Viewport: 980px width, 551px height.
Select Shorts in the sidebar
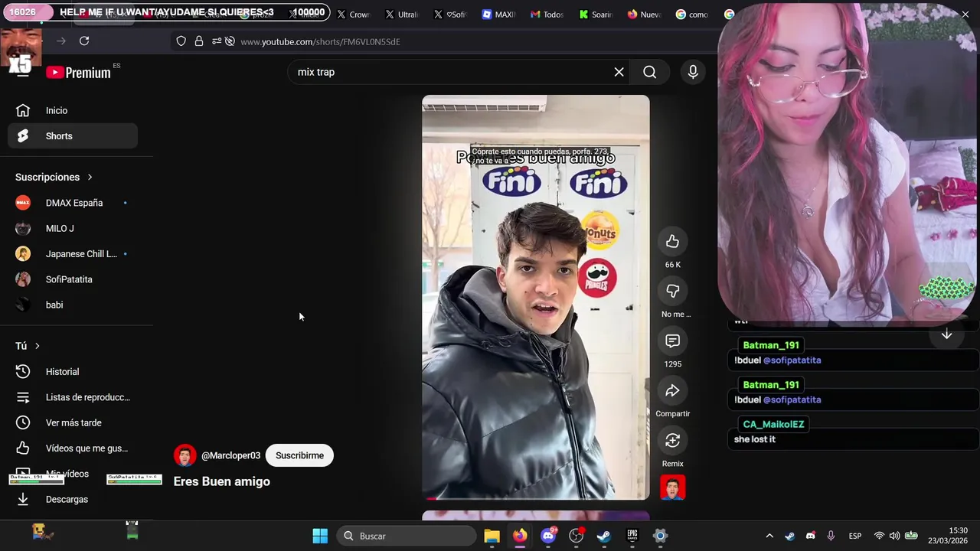click(x=73, y=136)
